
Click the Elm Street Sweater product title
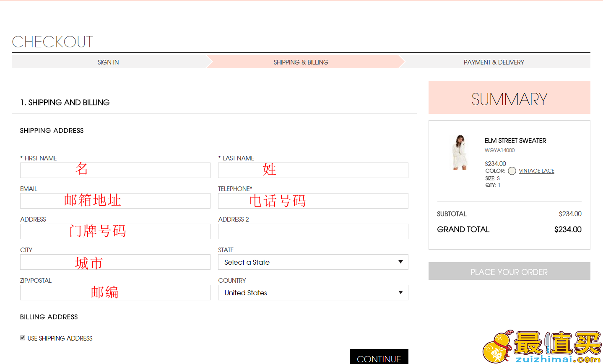click(x=515, y=141)
